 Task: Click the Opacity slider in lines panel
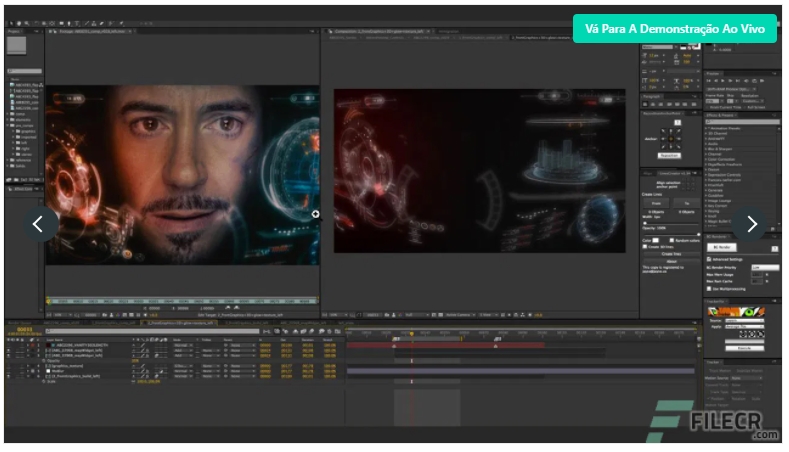(672, 235)
